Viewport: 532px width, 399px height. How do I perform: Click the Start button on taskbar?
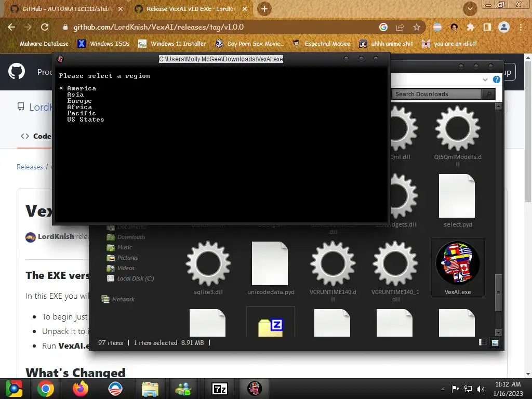14,389
